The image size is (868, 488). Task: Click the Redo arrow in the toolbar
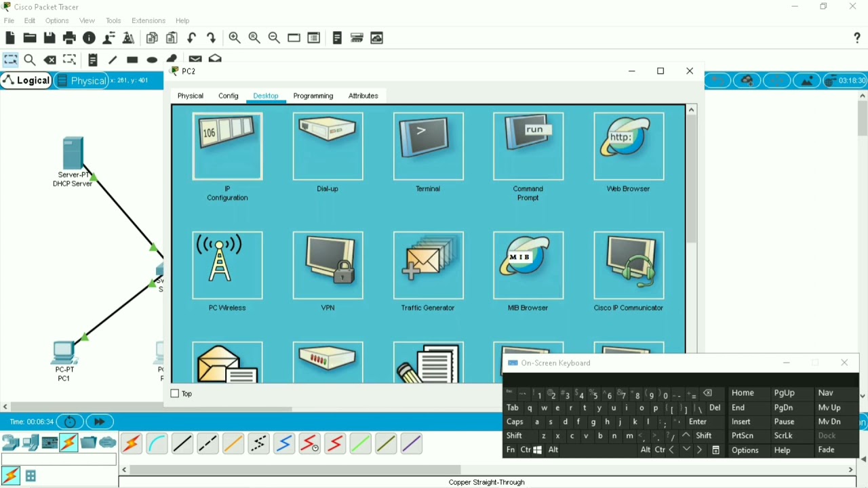click(x=212, y=38)
